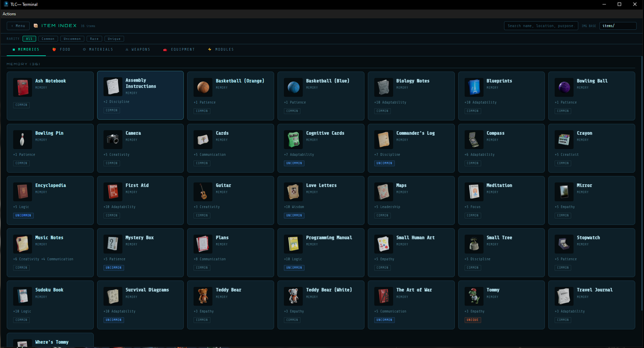The height and width of the screenshot is (348, 644).
Task: Select the brown Teddy Bear icon
Action: click(x=203, y=297)
